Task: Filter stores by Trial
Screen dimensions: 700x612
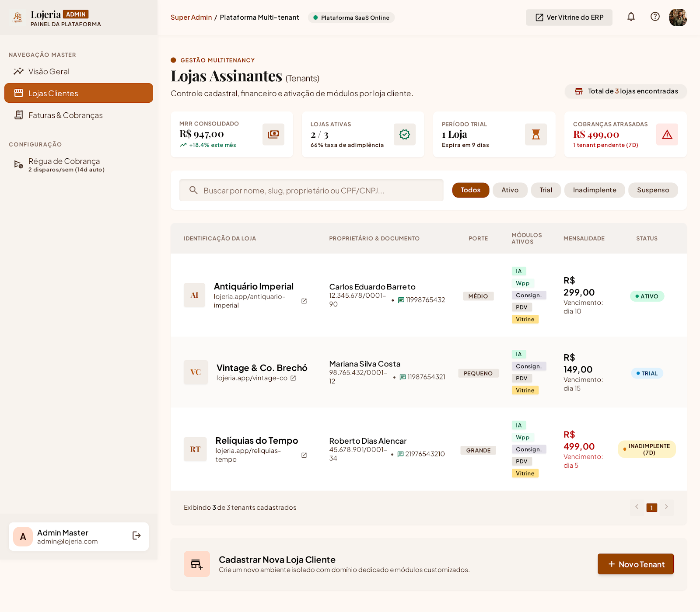Action: [x=546, y=190]
